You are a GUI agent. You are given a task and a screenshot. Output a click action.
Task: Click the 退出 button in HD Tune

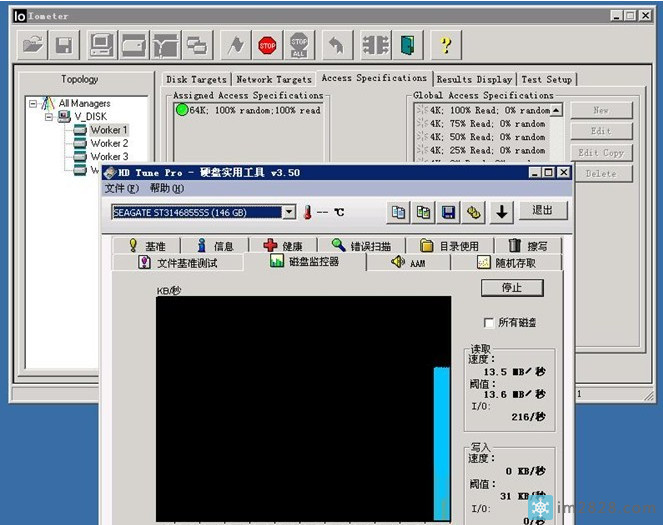click(x=542, y=211)
